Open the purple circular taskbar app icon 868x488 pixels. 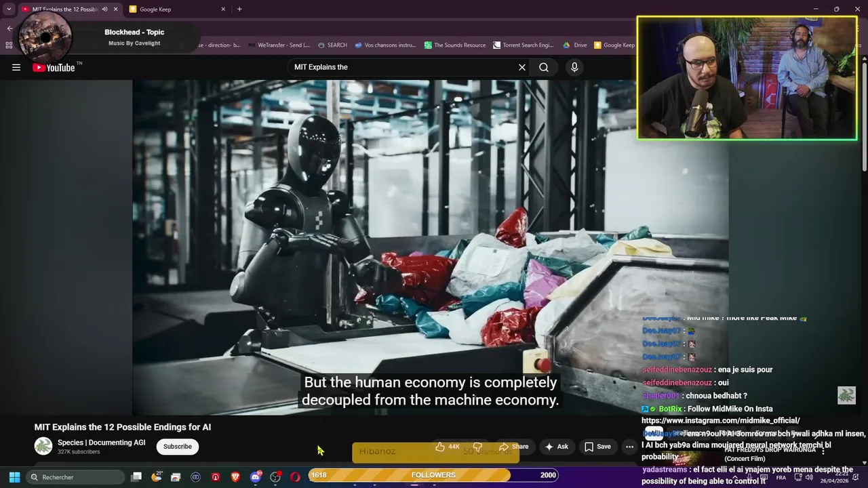(196, 477)
